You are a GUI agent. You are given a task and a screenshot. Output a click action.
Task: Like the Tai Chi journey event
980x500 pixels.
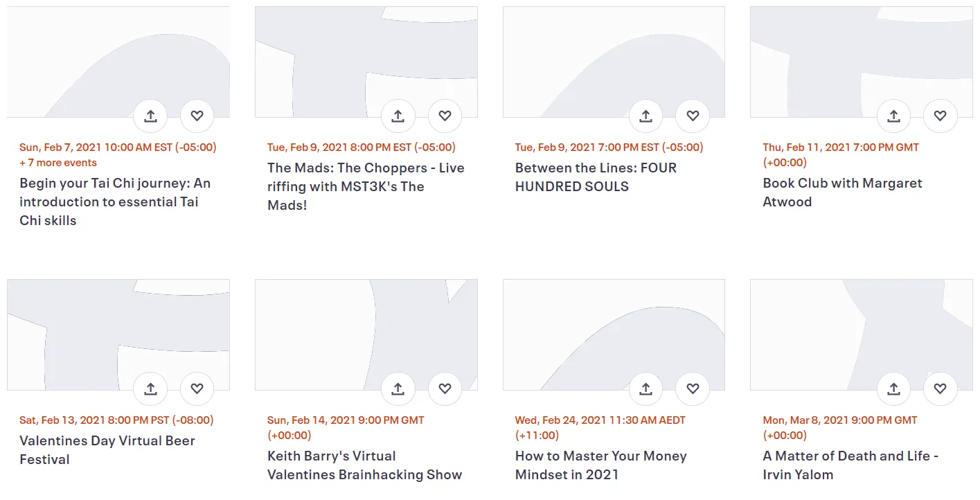coord(197,116)
